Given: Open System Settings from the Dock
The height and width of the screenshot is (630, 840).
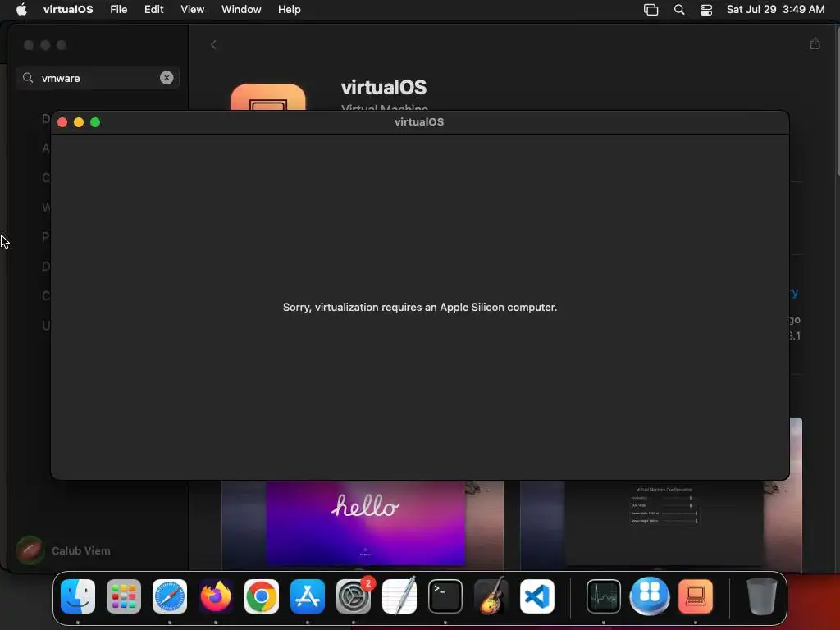Looking at the screenshot, I should (x=354, y=596).
